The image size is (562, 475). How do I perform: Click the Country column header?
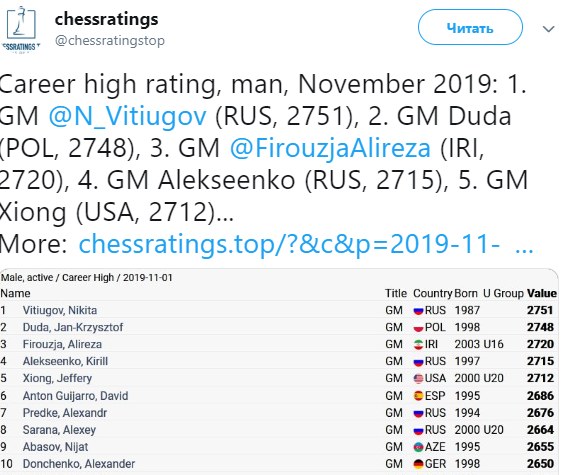[x=432, y=293]
